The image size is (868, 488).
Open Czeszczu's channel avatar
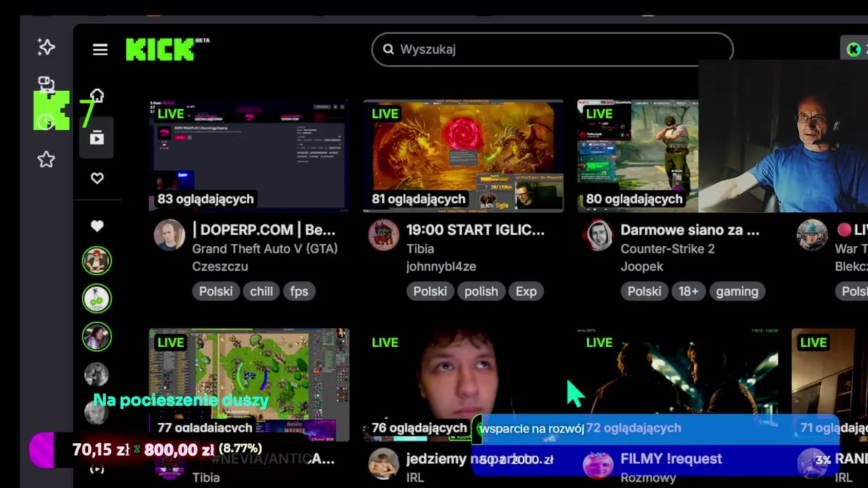[x=170, y=235]
